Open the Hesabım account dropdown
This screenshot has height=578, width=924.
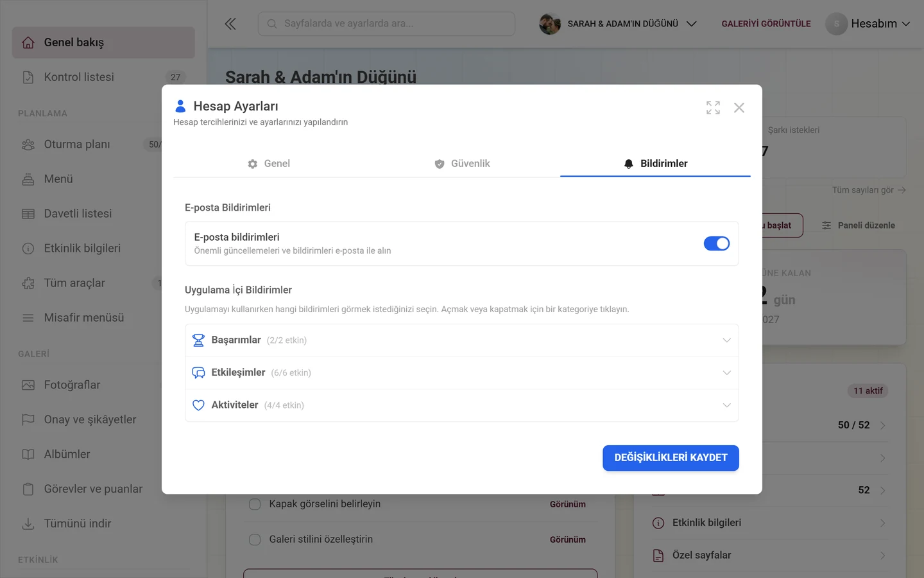click(868, 24)
